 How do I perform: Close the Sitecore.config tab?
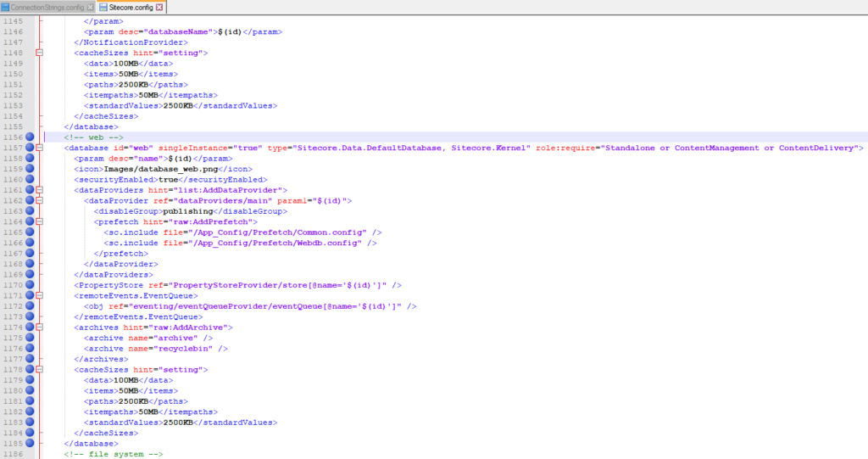pos(159,7)
